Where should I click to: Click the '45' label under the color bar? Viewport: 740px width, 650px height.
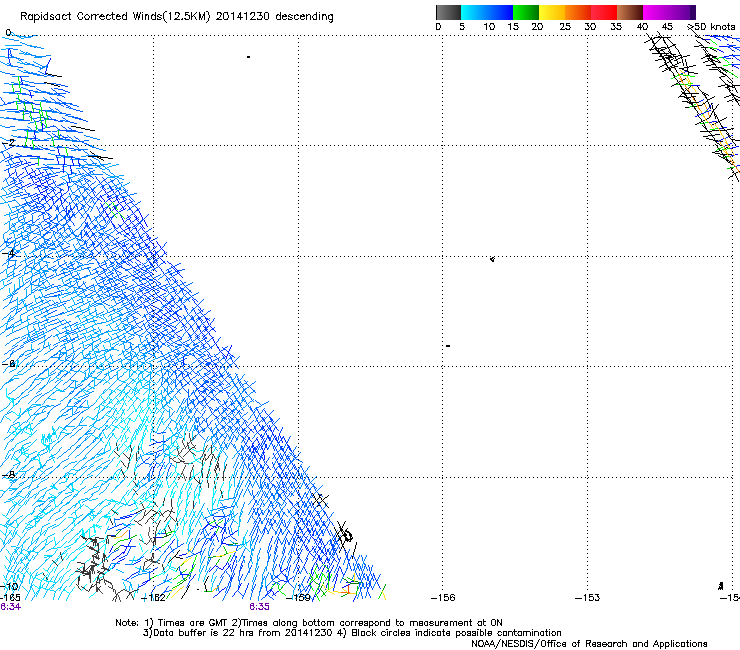(x=667, y=27)
